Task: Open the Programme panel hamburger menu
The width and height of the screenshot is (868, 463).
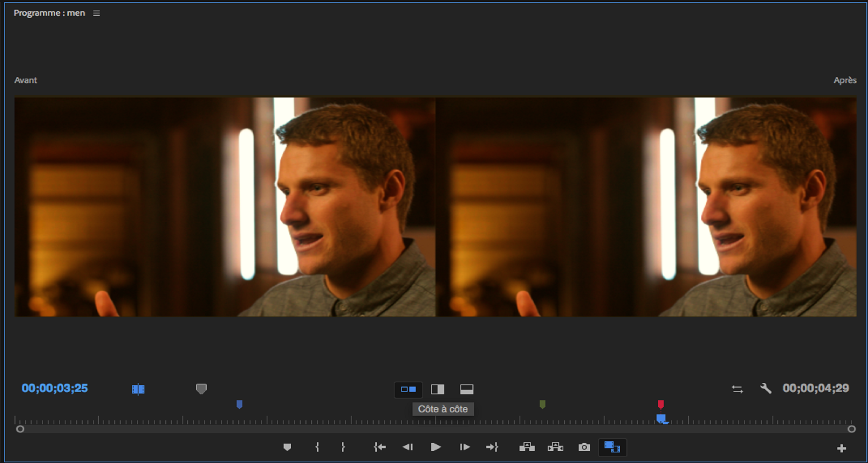Action: click(96, 13)
